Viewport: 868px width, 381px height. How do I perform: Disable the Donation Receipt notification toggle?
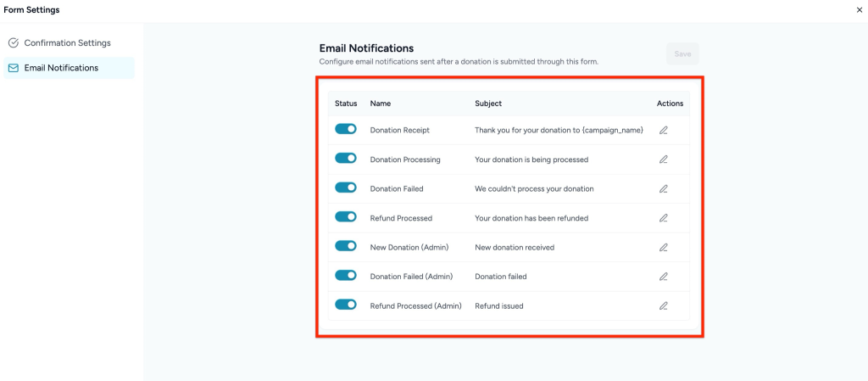[346, 129]
